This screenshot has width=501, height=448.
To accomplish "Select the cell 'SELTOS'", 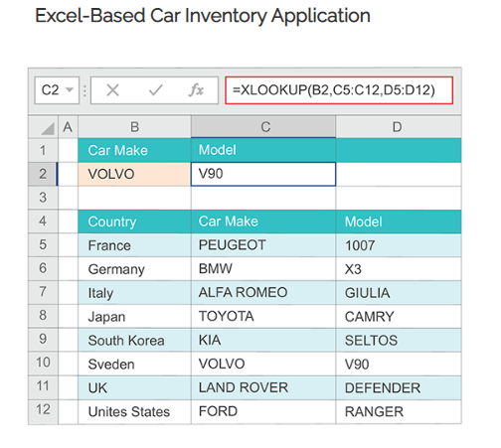I will (399, 340).
